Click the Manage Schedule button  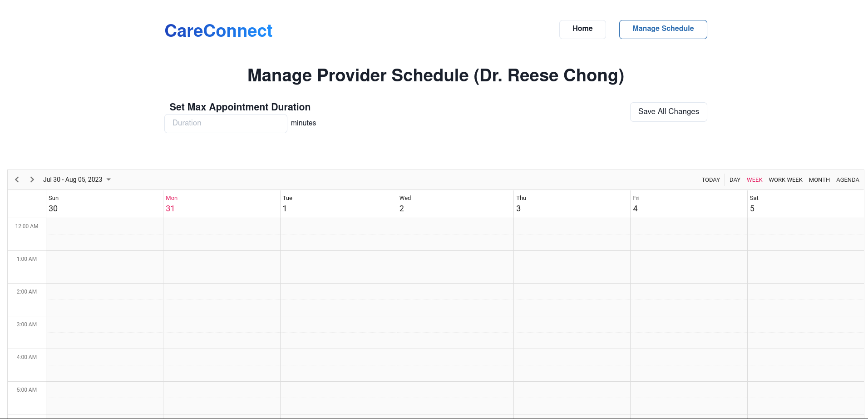point(663,29)
